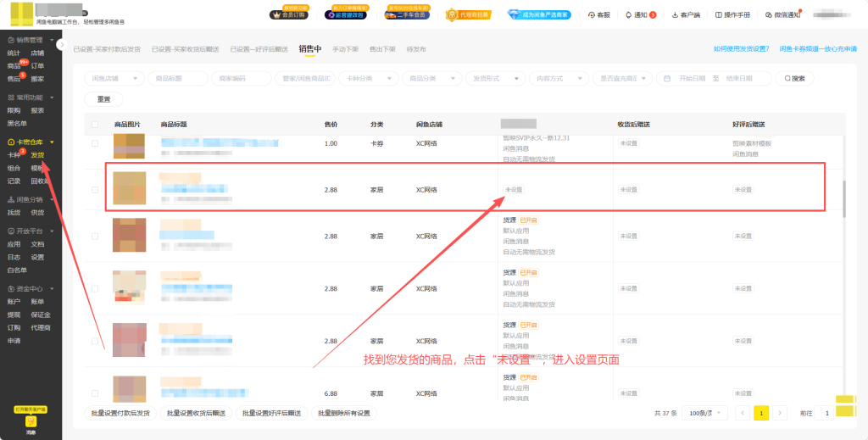Image resolution: width=868 pixels, height=440 pixels.
Task: Click the calendar icon in date range
Action: [x=667, y=79]
